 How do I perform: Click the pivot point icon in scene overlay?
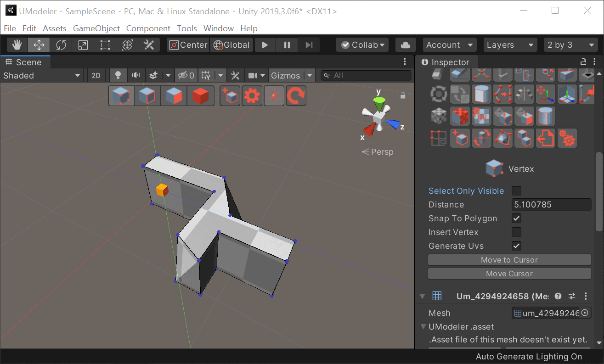pyautogui.click(x=274, y=96)
